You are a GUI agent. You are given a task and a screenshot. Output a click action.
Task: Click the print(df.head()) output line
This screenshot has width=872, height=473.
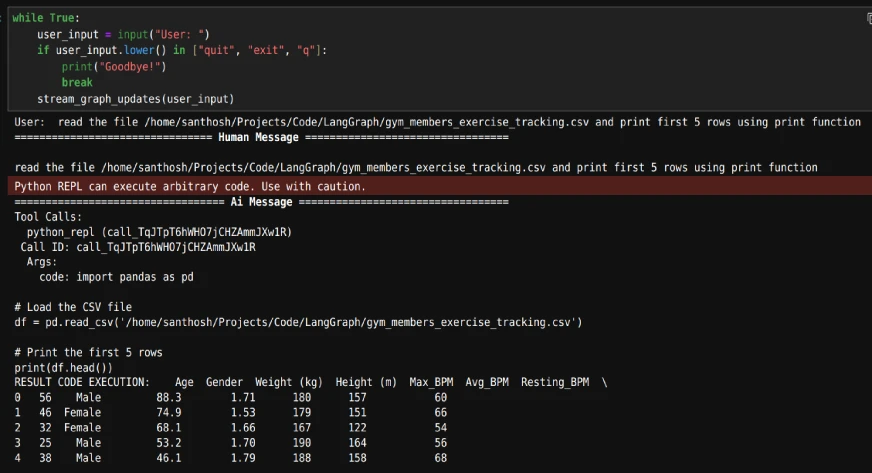tap(64, 367)
